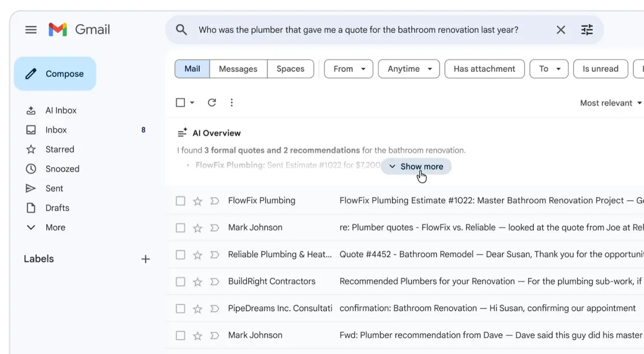Open the From filter dropdown
Viewport: 644px width, 354px height.
(348, 69)
